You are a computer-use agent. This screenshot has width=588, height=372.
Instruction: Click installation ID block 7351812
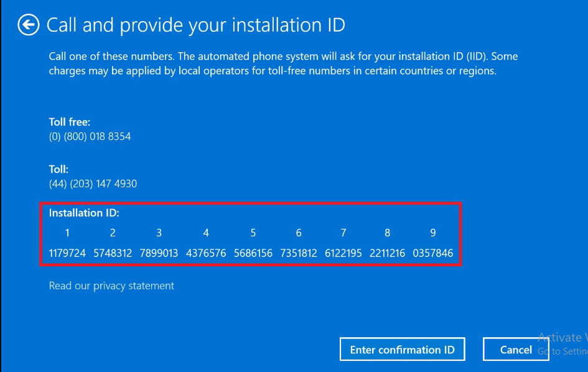click(x=299, y=253)
